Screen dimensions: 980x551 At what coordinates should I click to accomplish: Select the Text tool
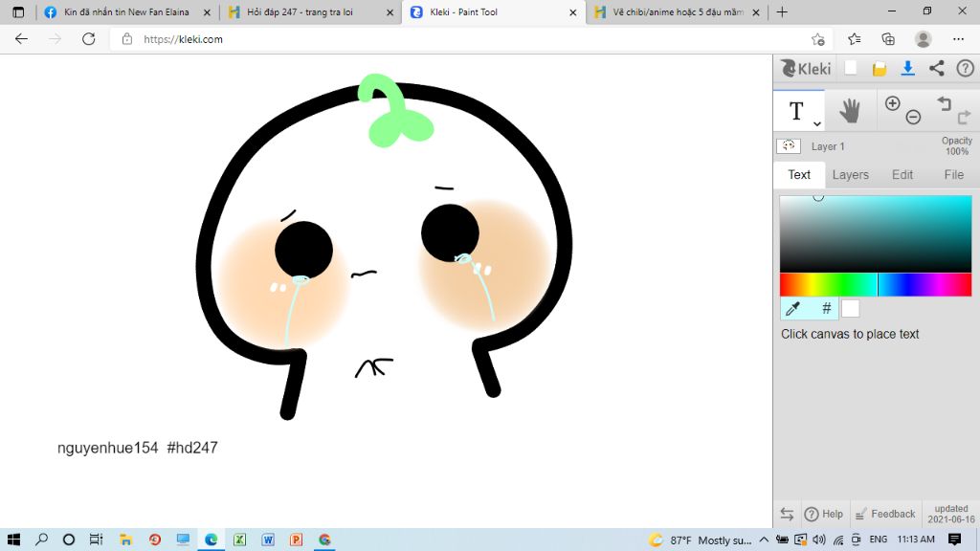796,111
